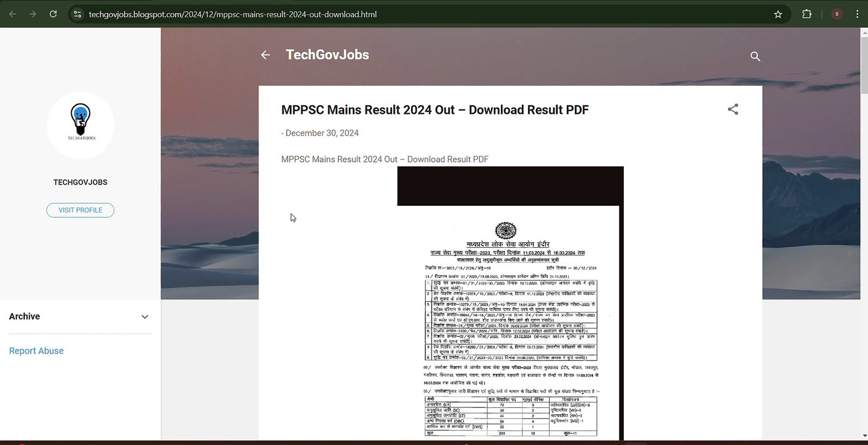Click the TECHGOVJOBS profile name
This screenshot has height=445, width=868.
(80, 182)
